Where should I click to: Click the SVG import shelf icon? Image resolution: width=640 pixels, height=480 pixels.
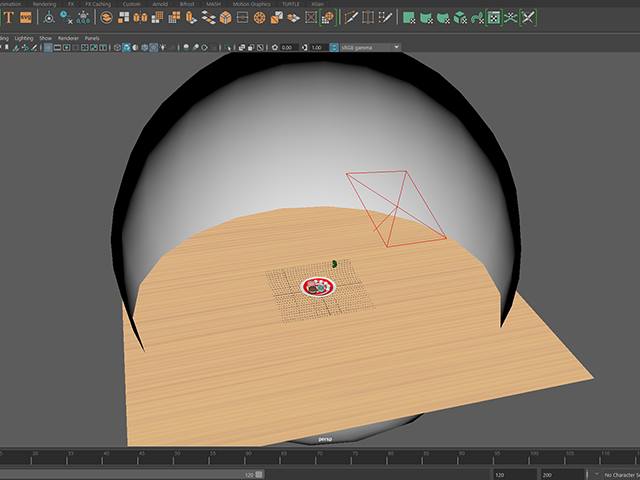click(x=26, y=18)
